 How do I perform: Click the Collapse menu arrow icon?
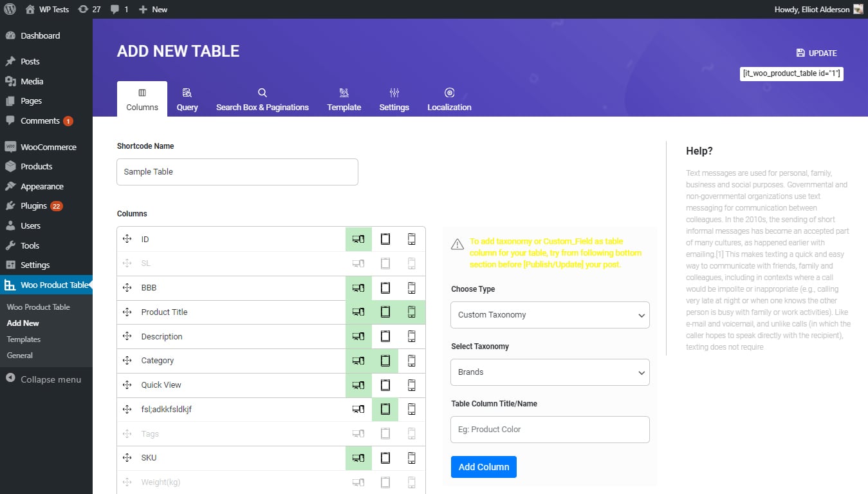[x=10, y=379]
